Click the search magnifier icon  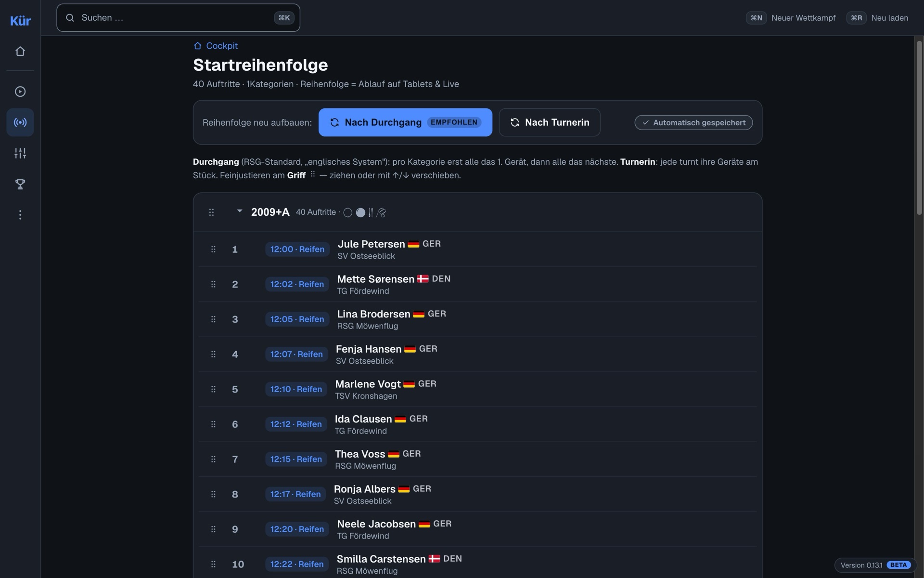(x=70, y=18)
